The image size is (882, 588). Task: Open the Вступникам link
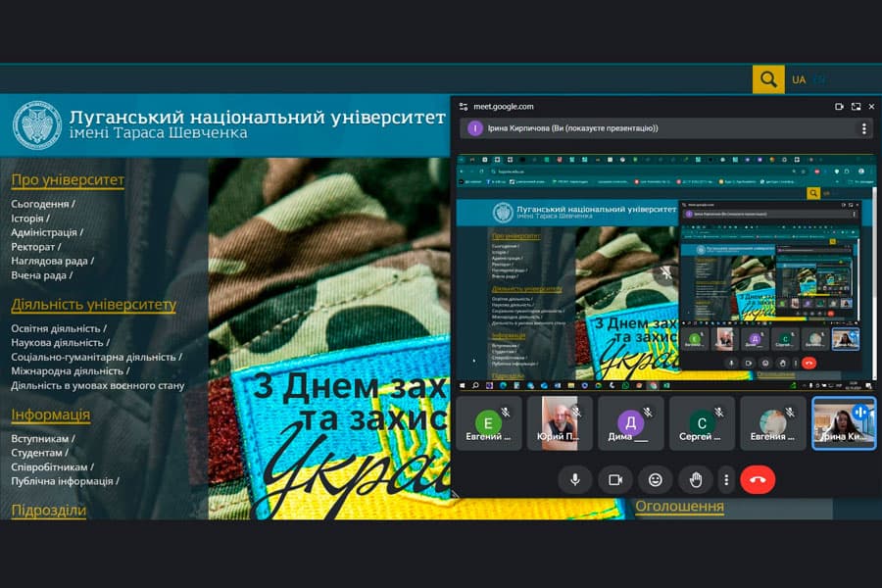pos(41,439)
